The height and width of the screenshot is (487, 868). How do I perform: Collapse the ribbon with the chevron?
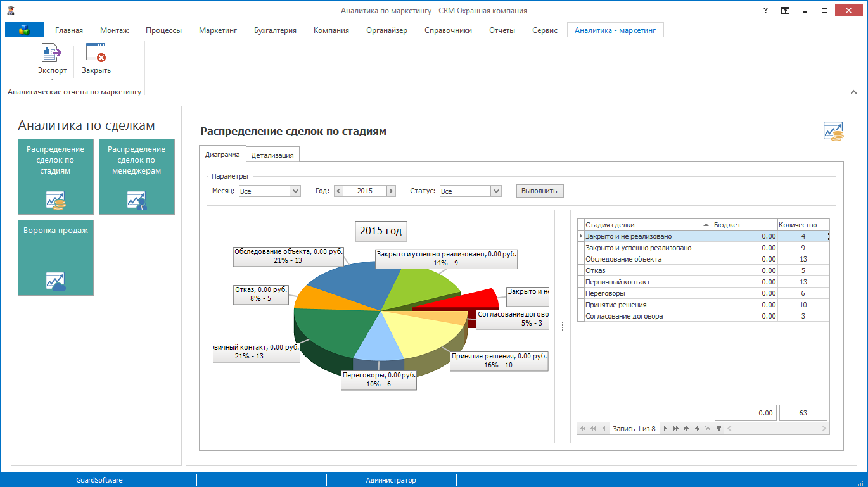click(853, 92)
